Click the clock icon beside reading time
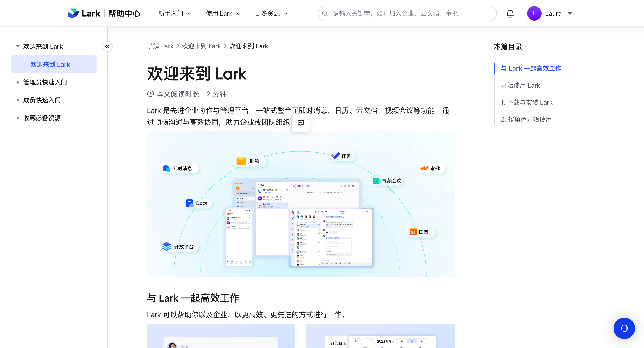This screenshot has height=348, width=644. point(150,94)
